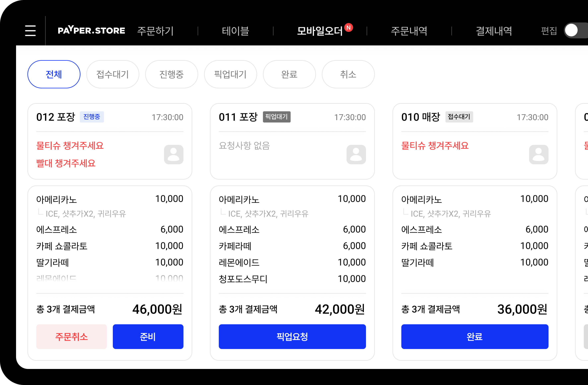Show only 픽업대기 orders
Viewport: 588px width, 385px height.
(x=230, y=74)
